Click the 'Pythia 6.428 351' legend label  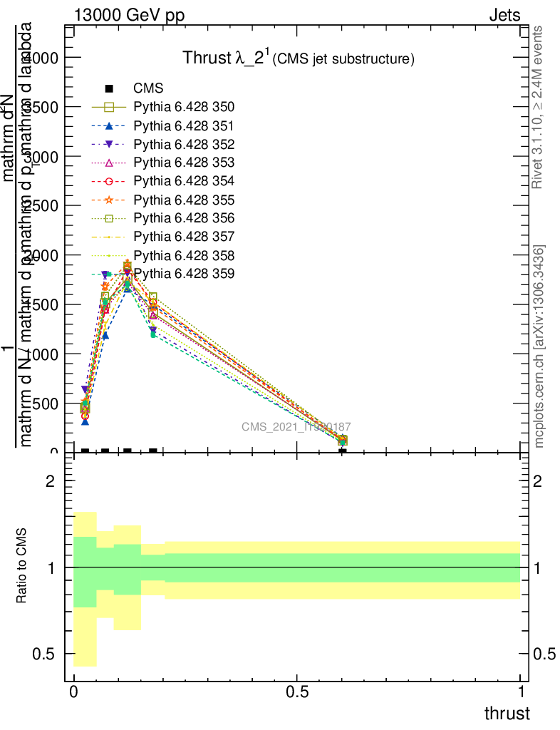point(184,125)
